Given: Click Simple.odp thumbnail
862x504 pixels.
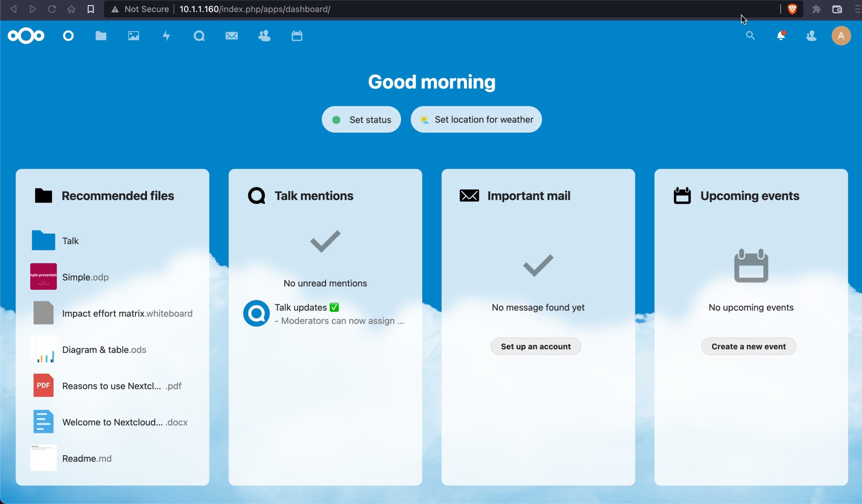Looking at the screenshot, I should click(x=43, y=277).
